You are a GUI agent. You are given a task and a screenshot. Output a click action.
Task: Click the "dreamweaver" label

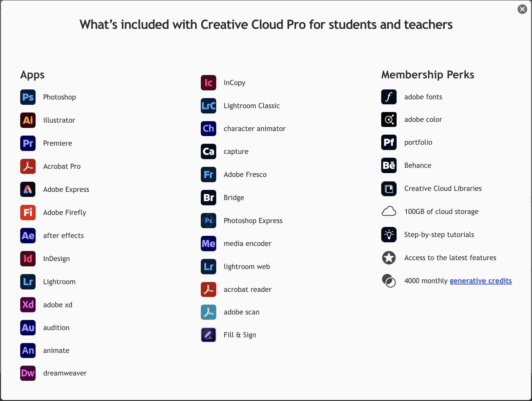(65, 373)
